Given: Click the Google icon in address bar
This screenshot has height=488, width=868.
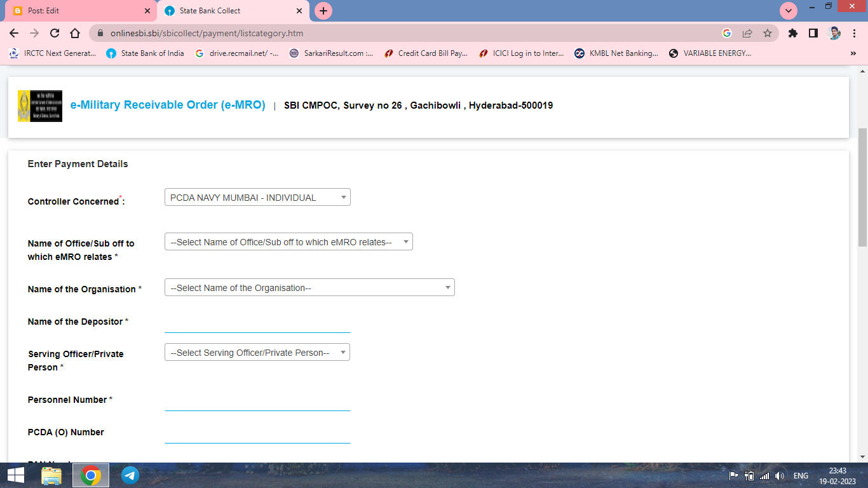Looking at the screenshot, I should pyautogui.click(x=727, y=33).
